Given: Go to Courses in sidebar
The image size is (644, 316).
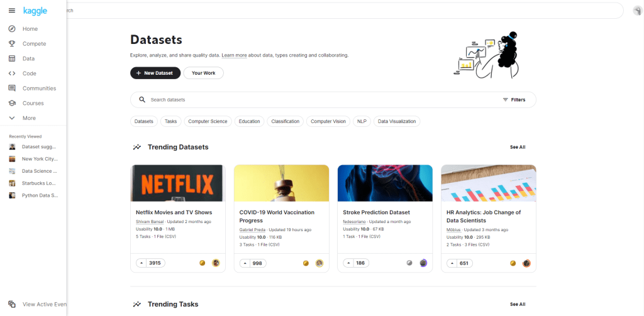Looking at the screenshot, I should tap(33, 103).
